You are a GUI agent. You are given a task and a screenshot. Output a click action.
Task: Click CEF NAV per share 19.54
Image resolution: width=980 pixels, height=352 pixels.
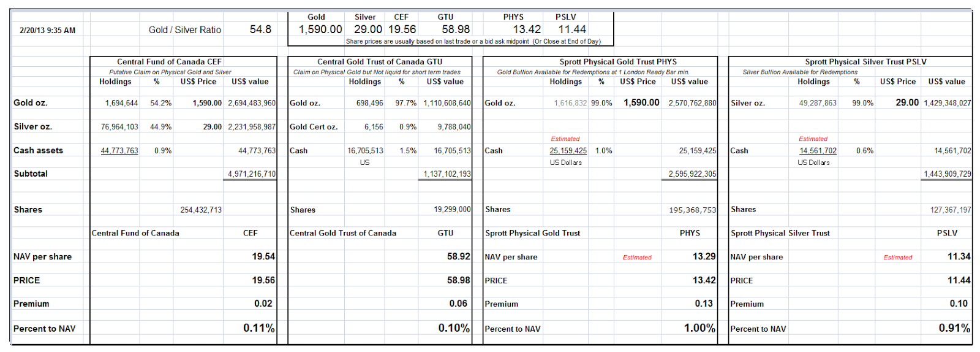263,256
